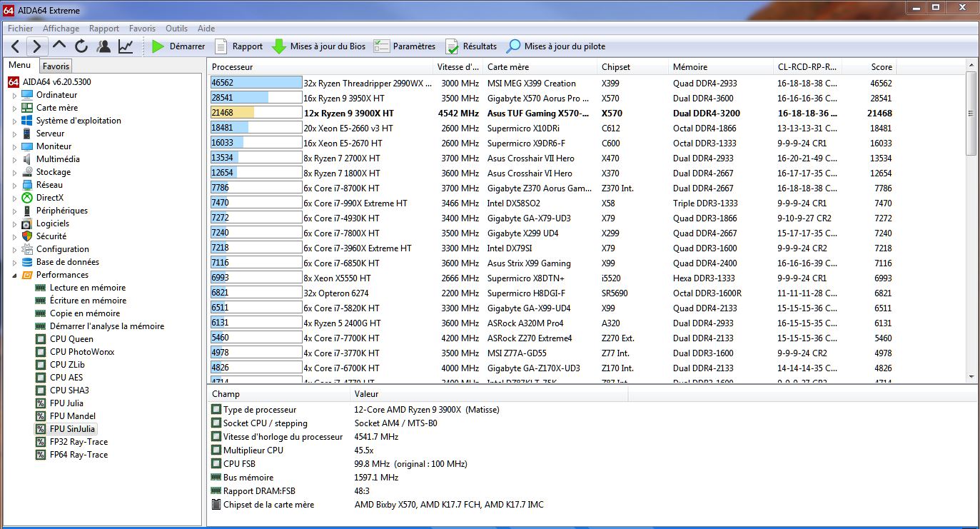
Task: Select the CPU AES benchmark
Action: 66,378
